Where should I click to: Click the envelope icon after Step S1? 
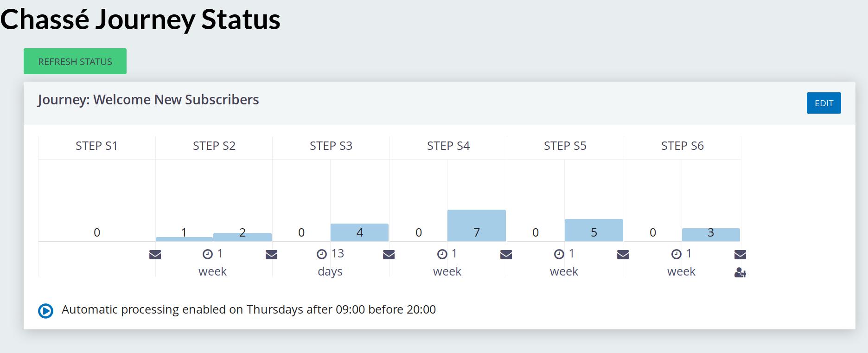(x=155, y=255)
